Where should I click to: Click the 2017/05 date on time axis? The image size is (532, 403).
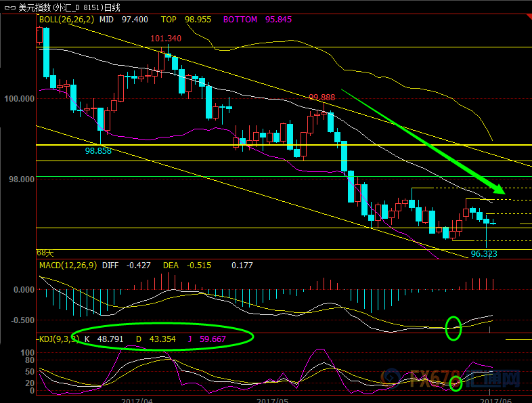pyautogui.click(x=273, y=399)
